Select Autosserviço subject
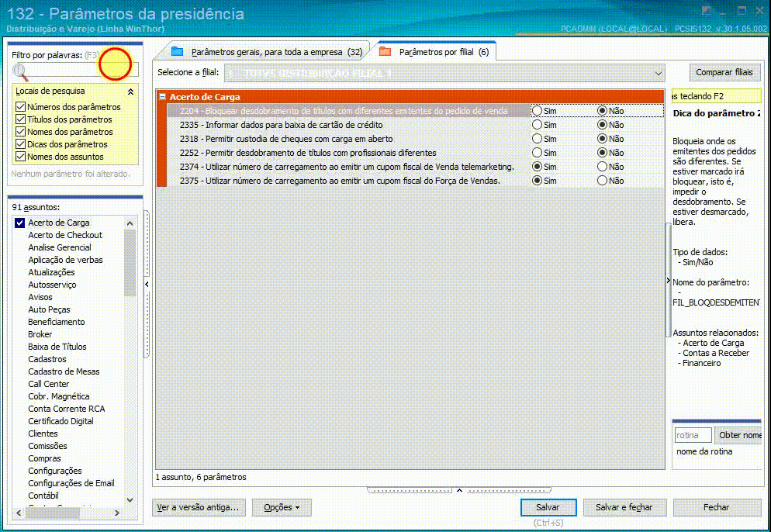This screenshot has height=532, width=771. coord(52,285)
